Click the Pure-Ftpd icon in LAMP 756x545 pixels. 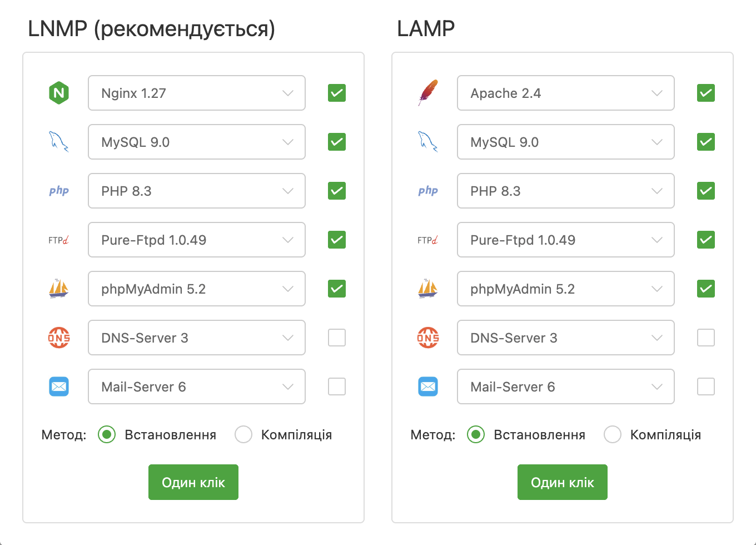coord(428,240)
